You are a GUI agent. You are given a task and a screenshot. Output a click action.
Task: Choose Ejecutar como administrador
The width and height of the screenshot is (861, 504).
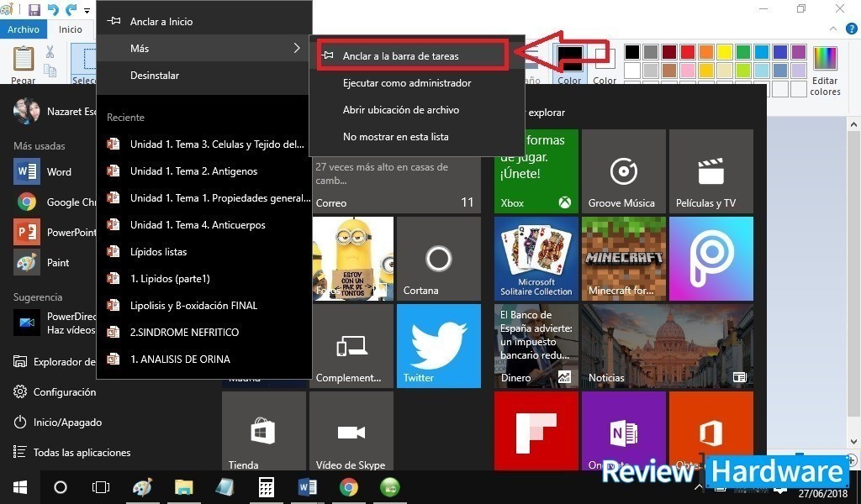tap(406, 83)
